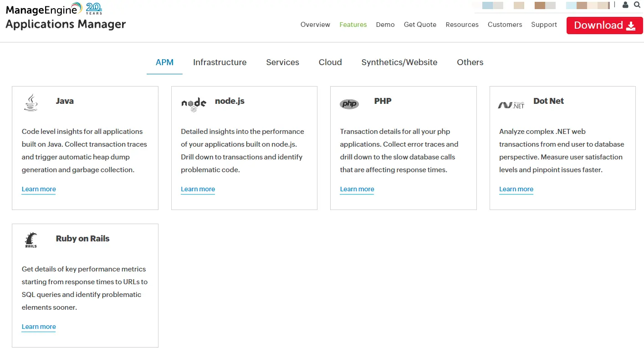Screen dimensions: 644x348
Task: Open the Get Quote menu item
Action: 420,25
